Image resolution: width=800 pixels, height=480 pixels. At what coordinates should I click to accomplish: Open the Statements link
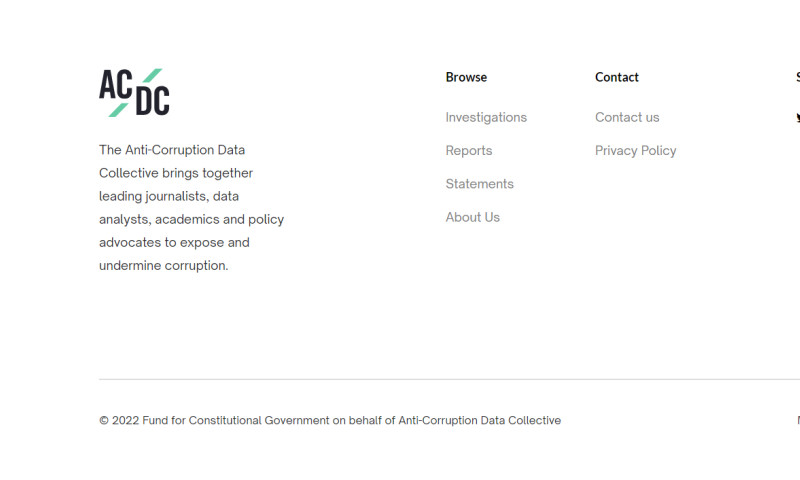(479, 184)
